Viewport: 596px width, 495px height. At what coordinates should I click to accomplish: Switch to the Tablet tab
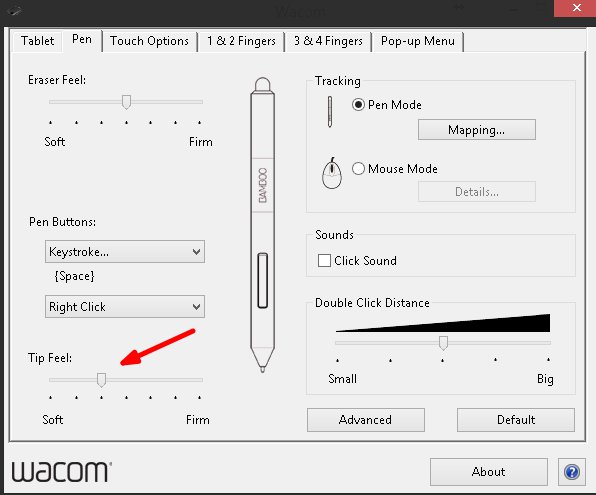click(37, 41)
